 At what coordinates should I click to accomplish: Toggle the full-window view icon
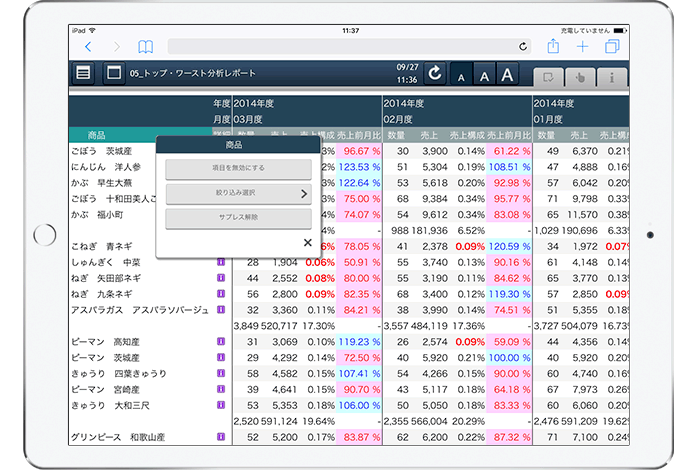[114, 72]
